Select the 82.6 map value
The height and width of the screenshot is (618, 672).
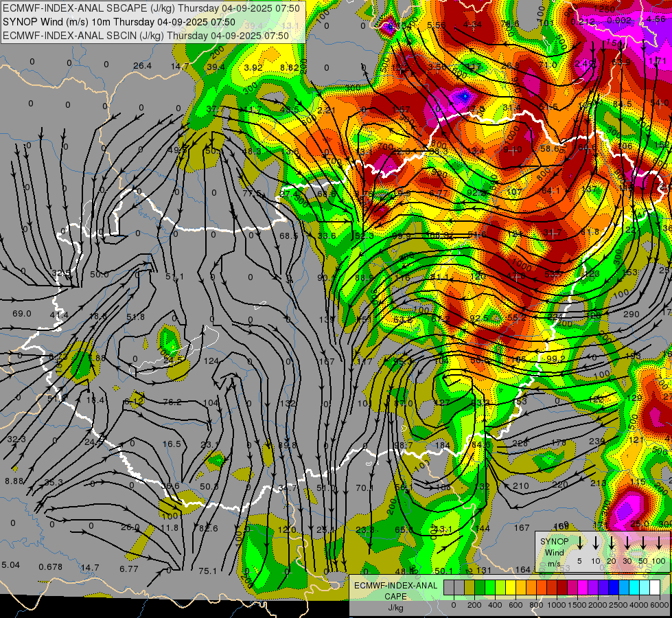(209, 528)
